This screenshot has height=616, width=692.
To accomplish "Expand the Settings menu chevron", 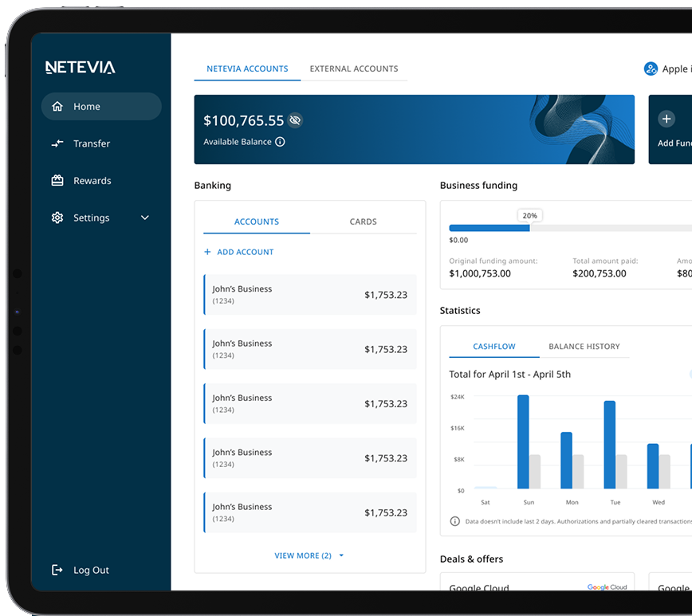I will click(145, 218).
